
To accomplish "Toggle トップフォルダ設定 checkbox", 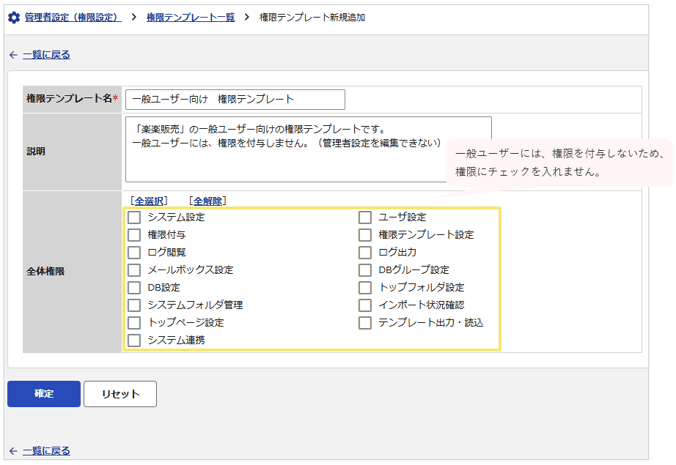I will 365,287.
